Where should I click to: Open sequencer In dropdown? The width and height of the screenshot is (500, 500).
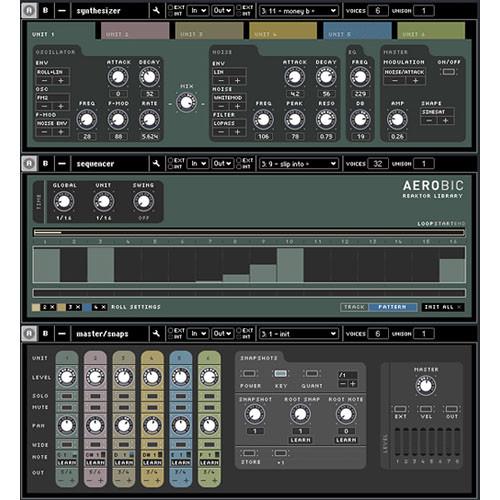[x=198, y=164]
